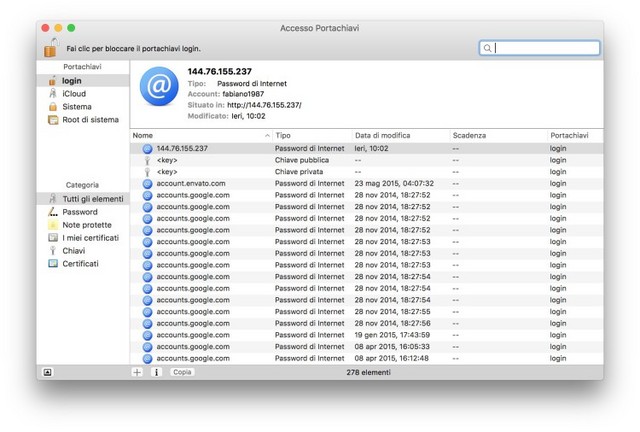Click the padlock to lock login keychain

(51, 47)
